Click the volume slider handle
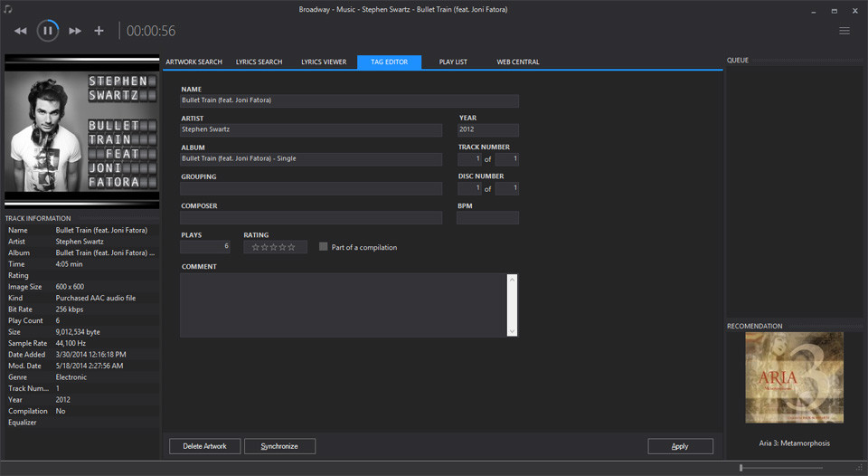This screenshot has height=476, width=868. click(x=741, y=468)
